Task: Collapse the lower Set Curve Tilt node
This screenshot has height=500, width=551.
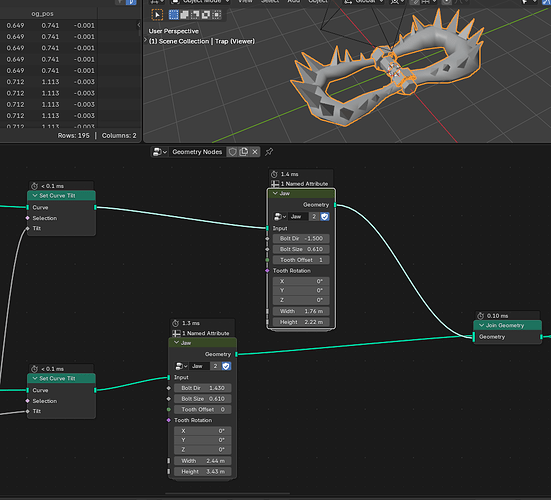Action: [x=35, y=378]
